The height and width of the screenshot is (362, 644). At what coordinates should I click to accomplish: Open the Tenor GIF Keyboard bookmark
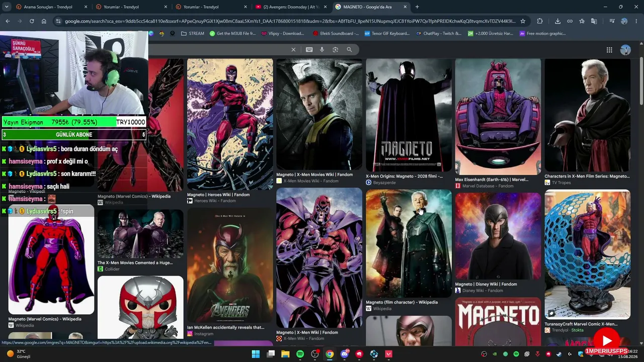387,34
